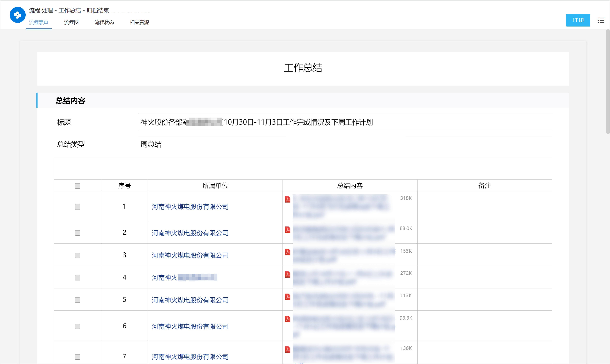Check the box for row 5

click(77, 300)
